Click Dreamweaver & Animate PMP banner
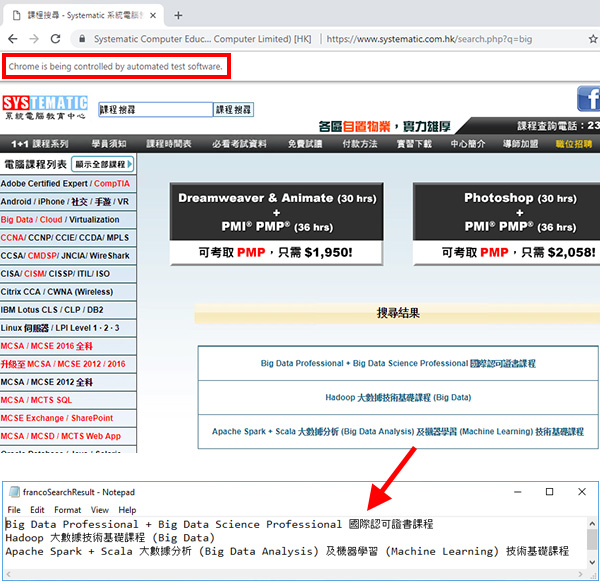This screenshot has width=600, height=584. click(x=276, y=224)
